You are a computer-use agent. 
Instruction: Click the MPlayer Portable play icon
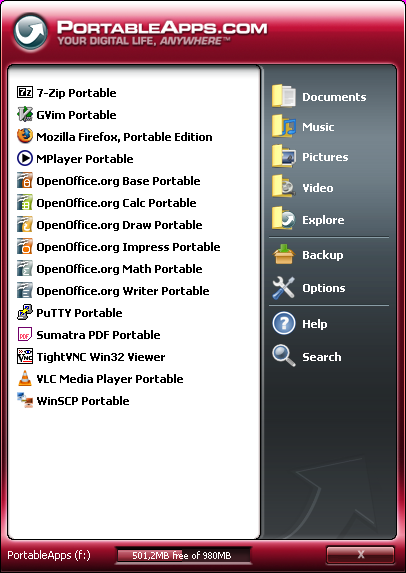(x=25, y=158)
